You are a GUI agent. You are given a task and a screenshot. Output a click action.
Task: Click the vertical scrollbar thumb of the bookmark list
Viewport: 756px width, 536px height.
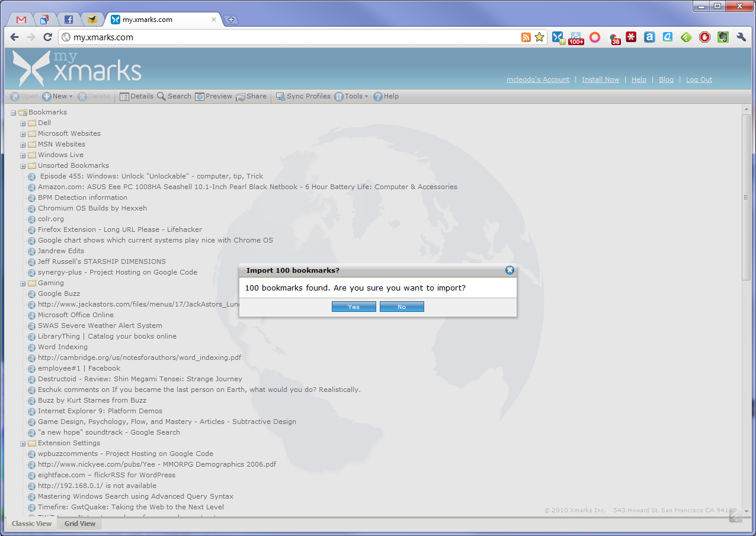(x=746, y=197)
